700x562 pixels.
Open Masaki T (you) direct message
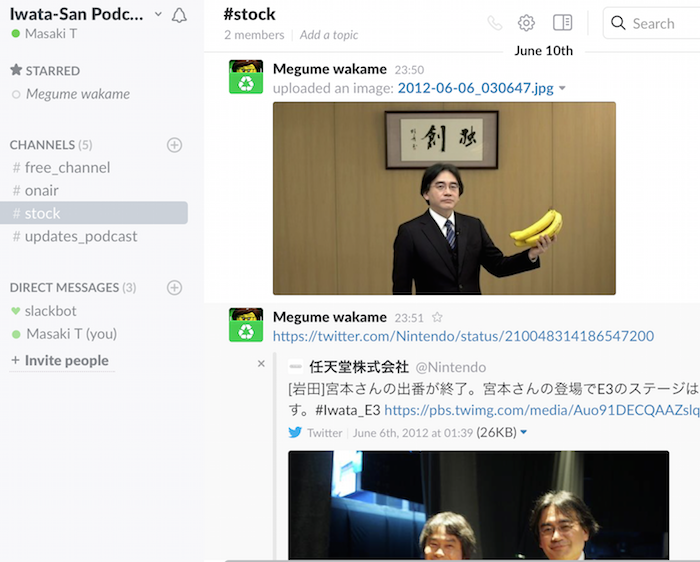[x=71, y=334]
